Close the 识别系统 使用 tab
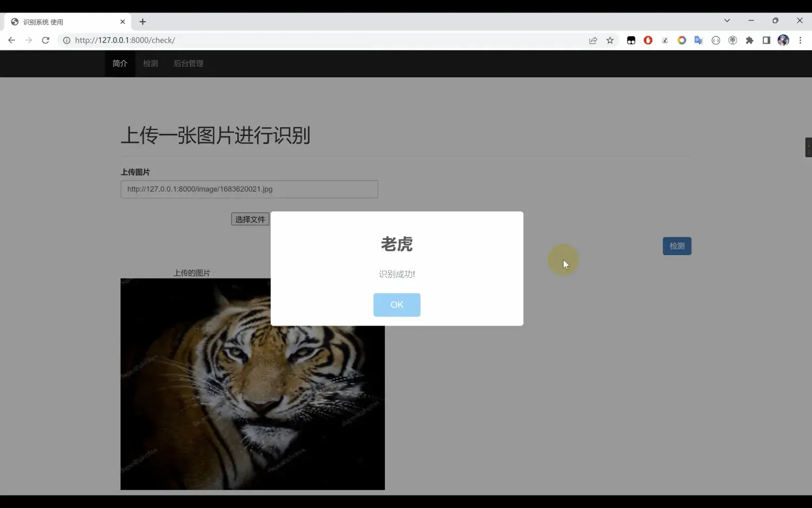Image resolution: width=812 pixels, height=508 pixels. 122,22
